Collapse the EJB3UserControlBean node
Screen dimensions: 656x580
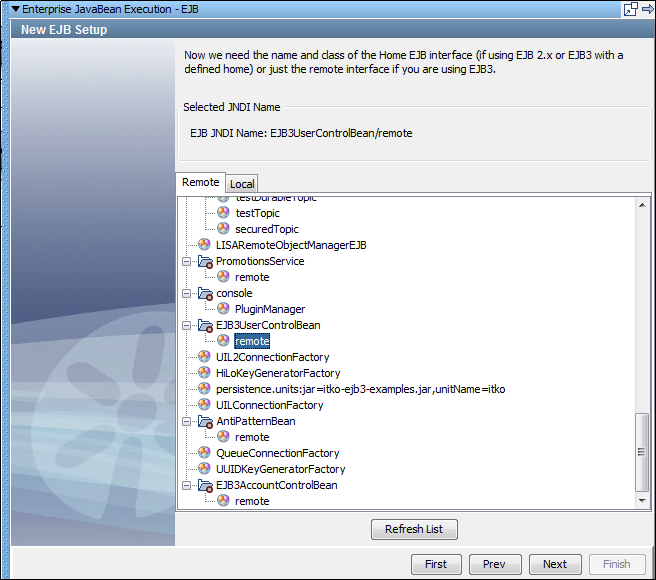(187, 325)
